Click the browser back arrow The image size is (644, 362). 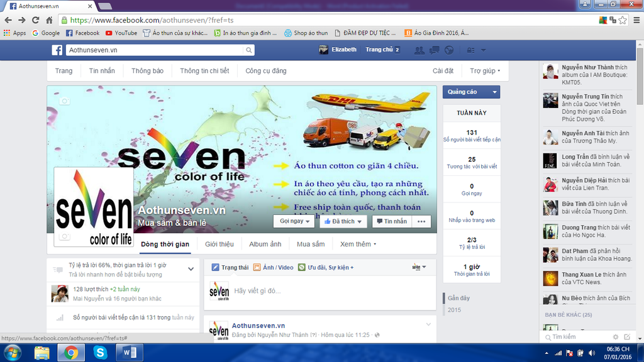coord(8,20)
